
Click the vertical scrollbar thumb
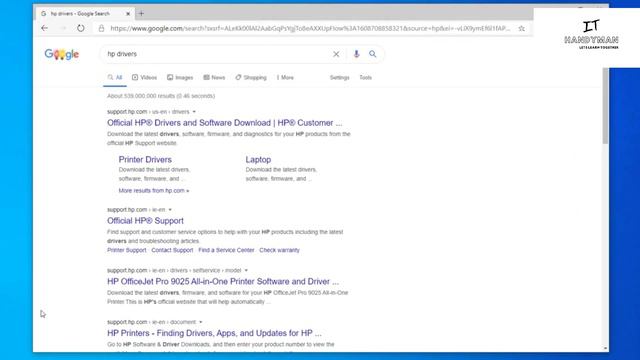605,106
